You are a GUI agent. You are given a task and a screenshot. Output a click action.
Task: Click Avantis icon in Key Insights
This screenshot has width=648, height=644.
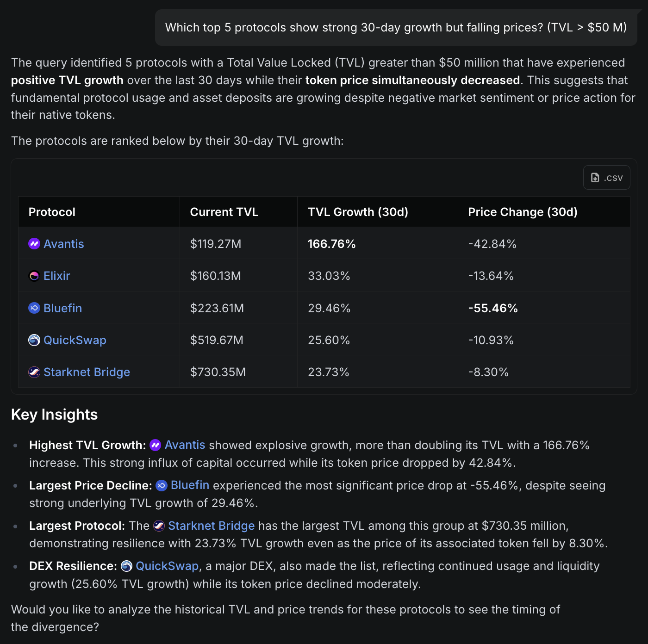pyautogui.click(x=156, y=445)
